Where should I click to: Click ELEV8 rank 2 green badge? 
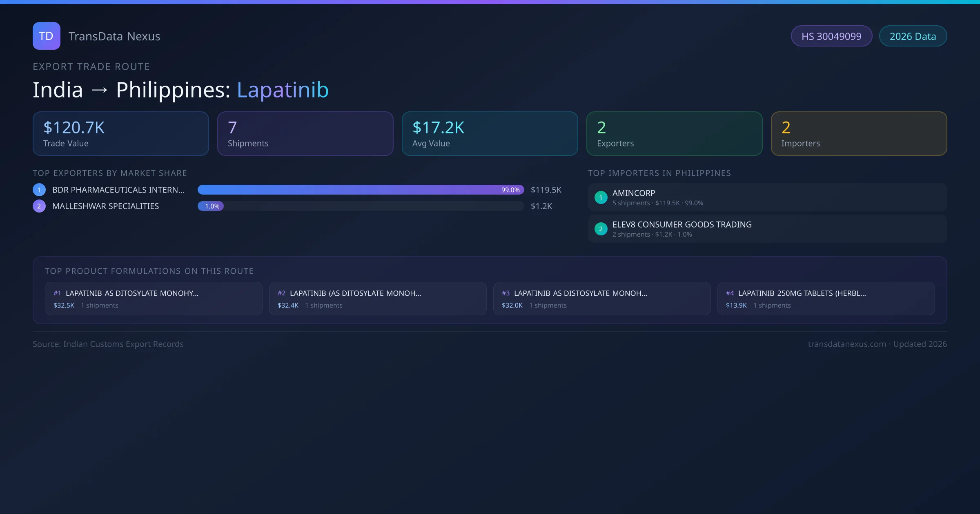(x=601, y=229)
